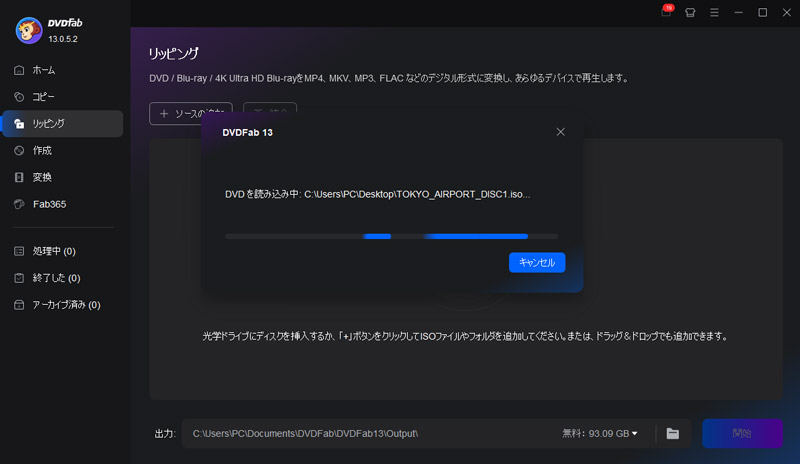
Task: Click the ripping description text
Action: (x=390, y=78)
